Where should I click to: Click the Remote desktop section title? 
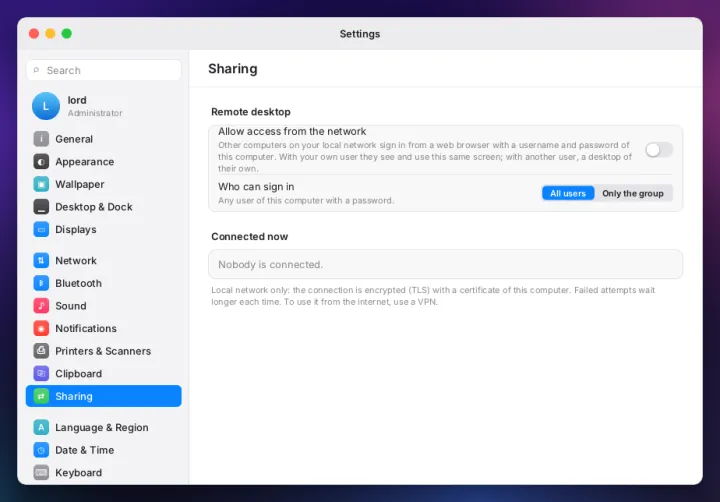point(251,112)
